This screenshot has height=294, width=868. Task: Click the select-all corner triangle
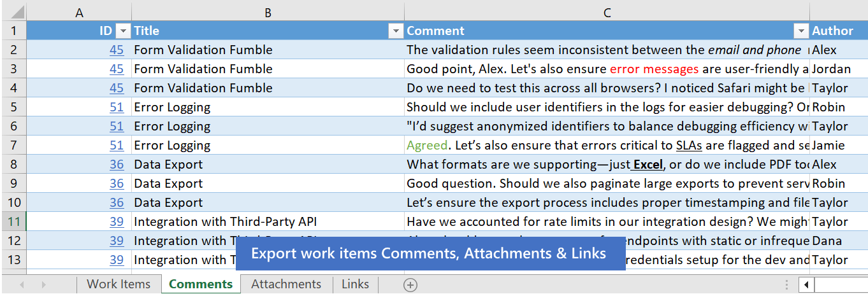coord(17,12)
